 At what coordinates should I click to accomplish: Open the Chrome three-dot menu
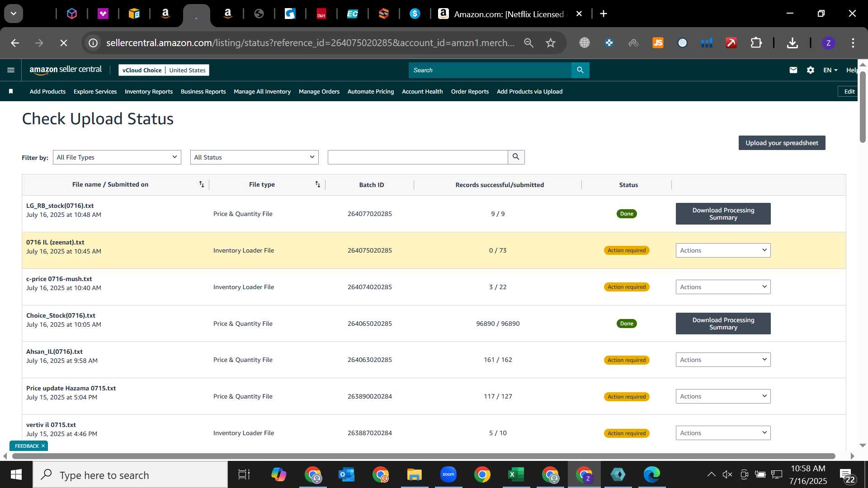(853, 43)
